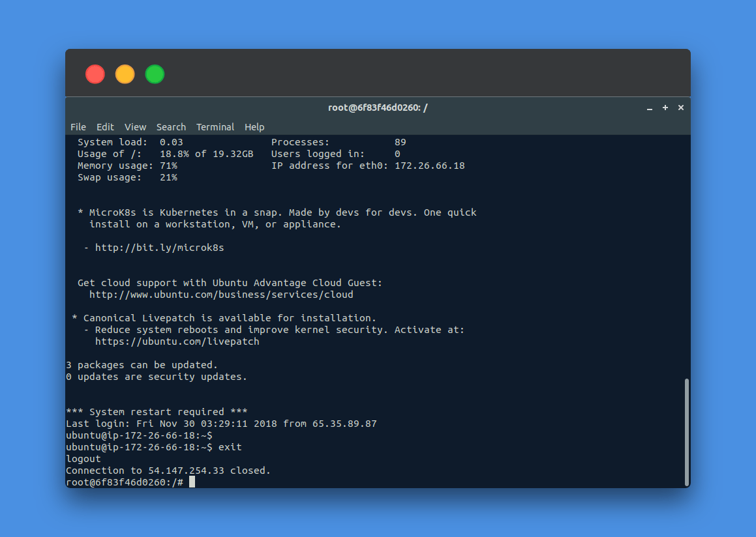Open the Terminal menu

(x=215, y=127)
